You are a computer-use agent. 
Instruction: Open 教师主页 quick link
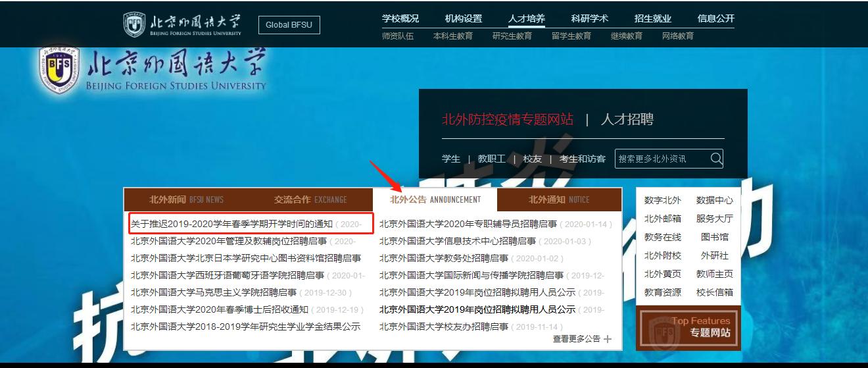click(x=715, y=274)
